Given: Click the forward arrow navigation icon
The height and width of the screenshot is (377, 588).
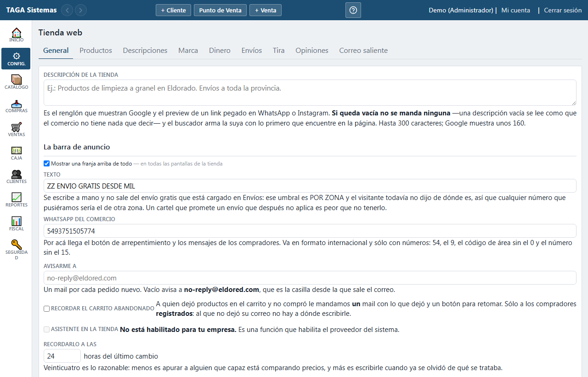Looking at the screenshot, I should pyautogui.click(x=81, y=10).
